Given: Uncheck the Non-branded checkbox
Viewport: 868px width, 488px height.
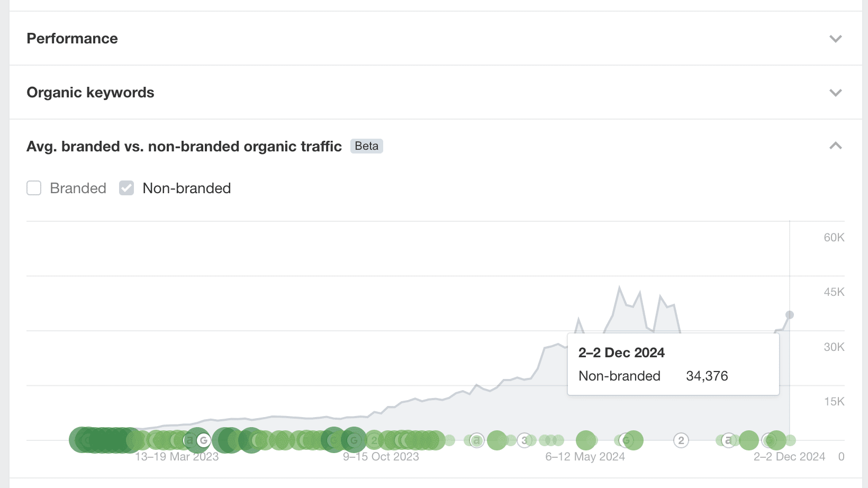Looking at the screenshot, I should pos(126,188).
